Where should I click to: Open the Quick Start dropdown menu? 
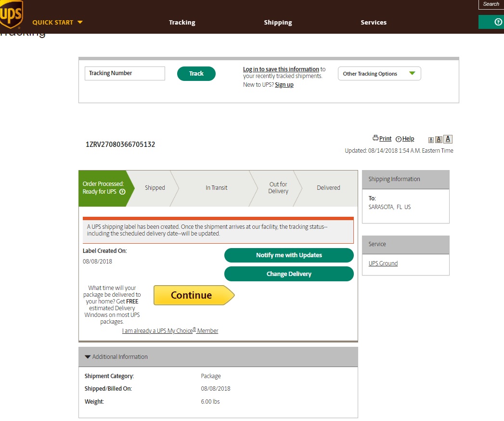pos(58,22)
